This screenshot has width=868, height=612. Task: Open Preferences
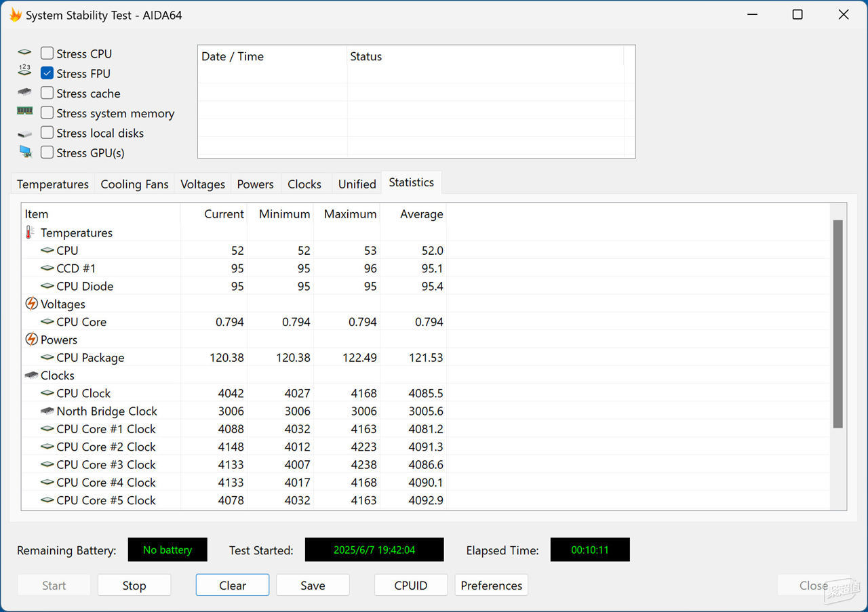tap(492, 586)
